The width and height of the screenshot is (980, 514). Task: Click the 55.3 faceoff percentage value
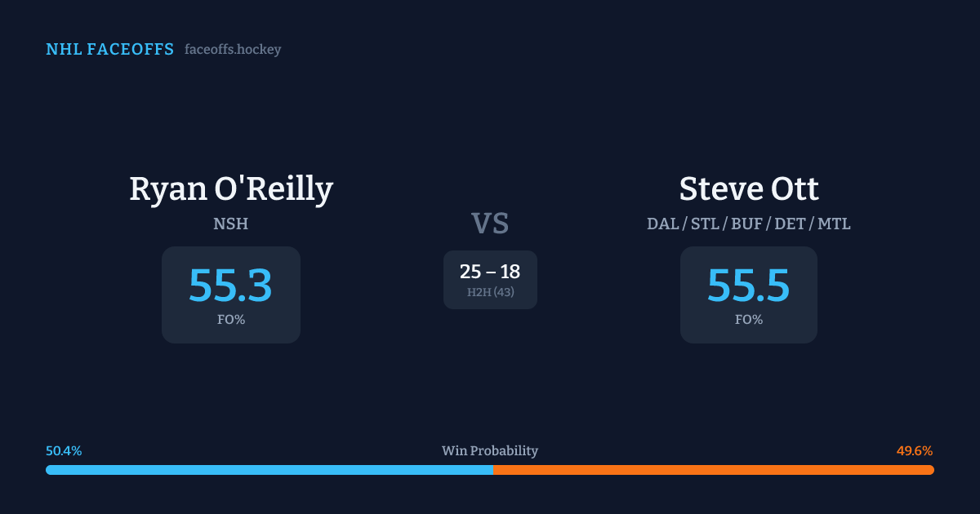pyautogui.click(x=231, y=286)
